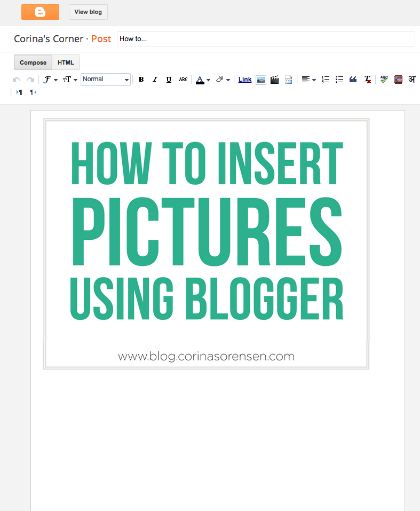
Task: Insert a hyperlink with Link
Action: click(x=245, y=80)
